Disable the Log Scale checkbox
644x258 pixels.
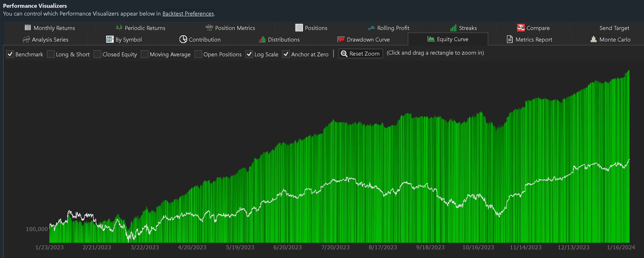coord(249,54)
